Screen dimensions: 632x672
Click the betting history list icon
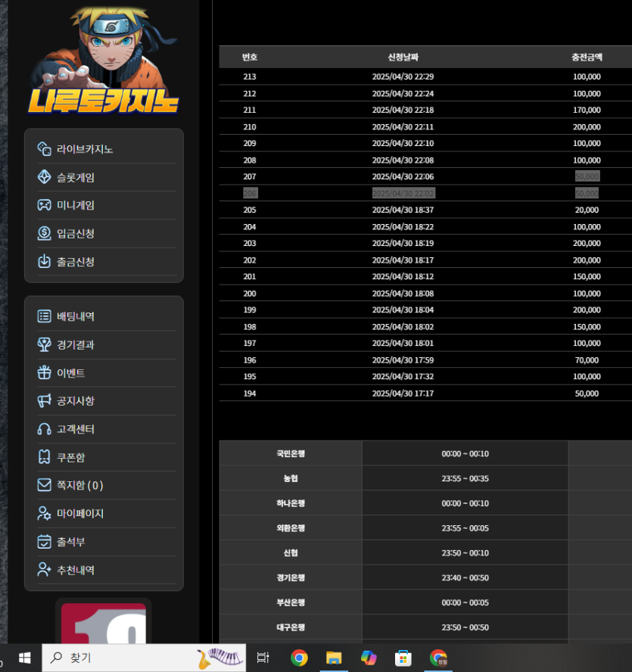(44, 316)
